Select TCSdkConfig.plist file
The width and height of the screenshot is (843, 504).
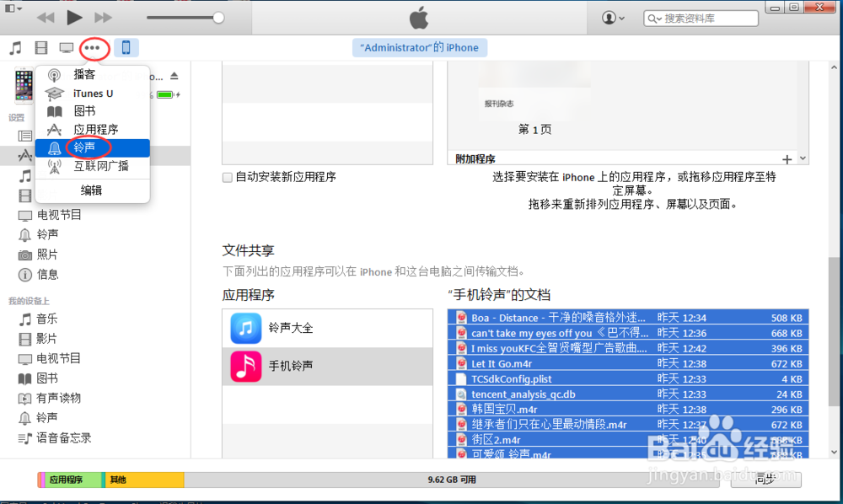pyautogui.click(x=628, y=378)
